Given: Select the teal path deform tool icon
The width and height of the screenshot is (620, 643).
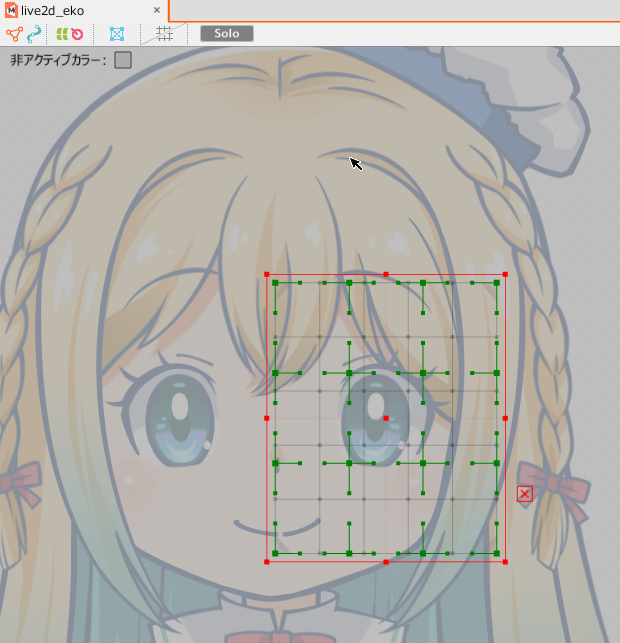Looking at the screenshot, I should [34, 34].
